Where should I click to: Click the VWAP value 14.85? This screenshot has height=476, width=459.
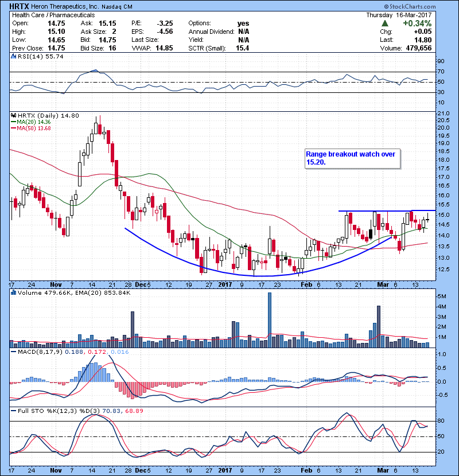[164, 48]
